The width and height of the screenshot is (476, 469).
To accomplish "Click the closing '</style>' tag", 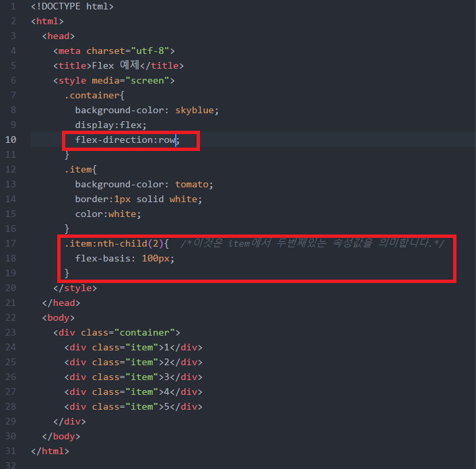I will pyautogui.click(x=75, y=288).
